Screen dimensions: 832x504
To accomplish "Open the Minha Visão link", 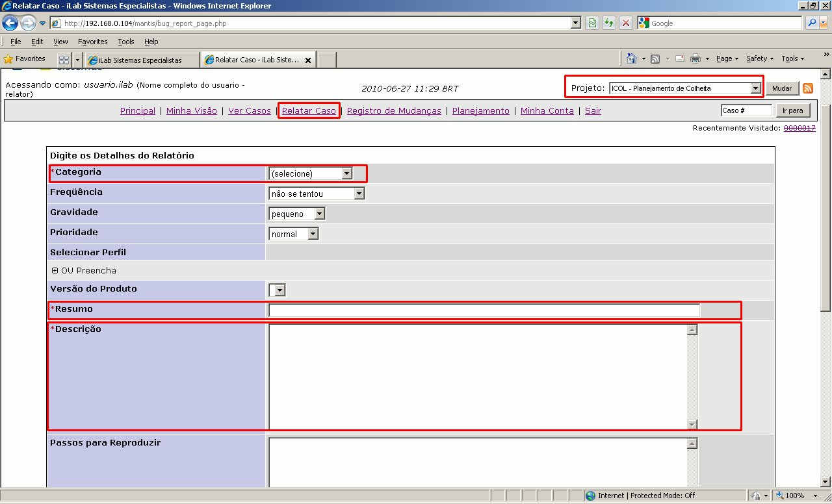I will [x=192, y=111].
